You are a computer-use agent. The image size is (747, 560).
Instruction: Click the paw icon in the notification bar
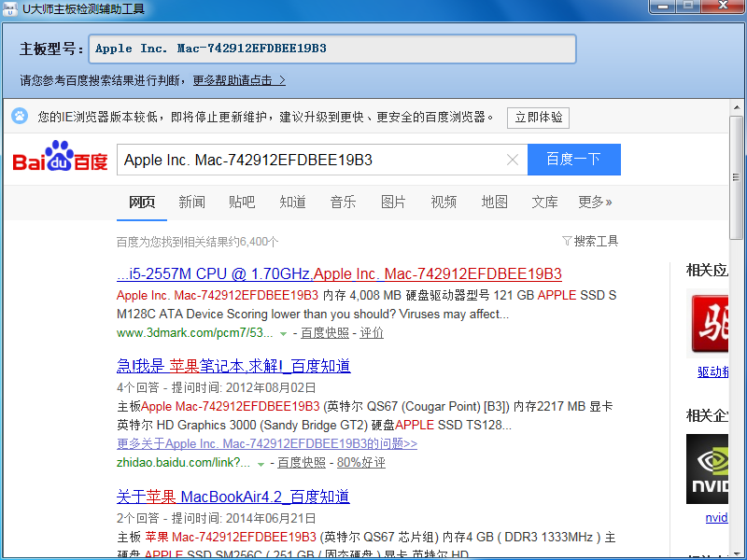coord(20,117)
